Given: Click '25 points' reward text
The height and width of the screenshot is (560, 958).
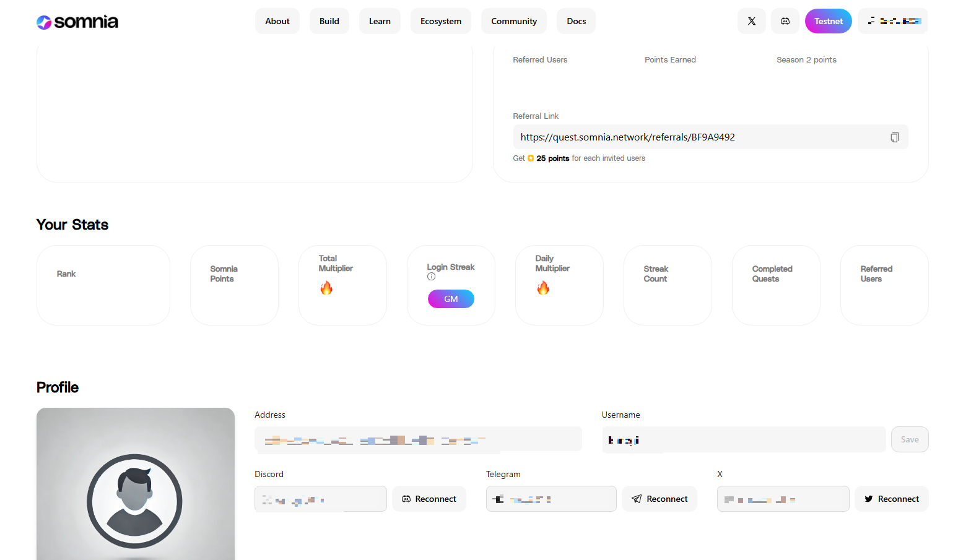Looking at the screenshot, I should [552, 158].
